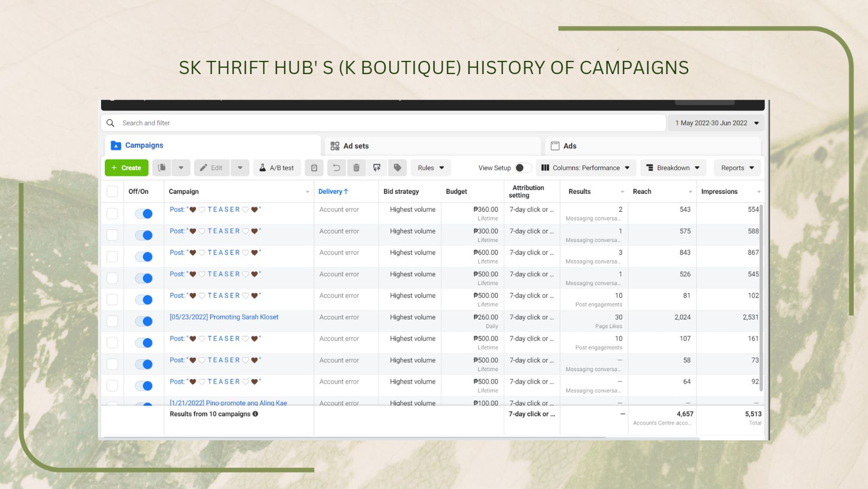This screenshot has height=489, width=868.
Task: Switch to the Ads tab
Action: pos(653,146)
